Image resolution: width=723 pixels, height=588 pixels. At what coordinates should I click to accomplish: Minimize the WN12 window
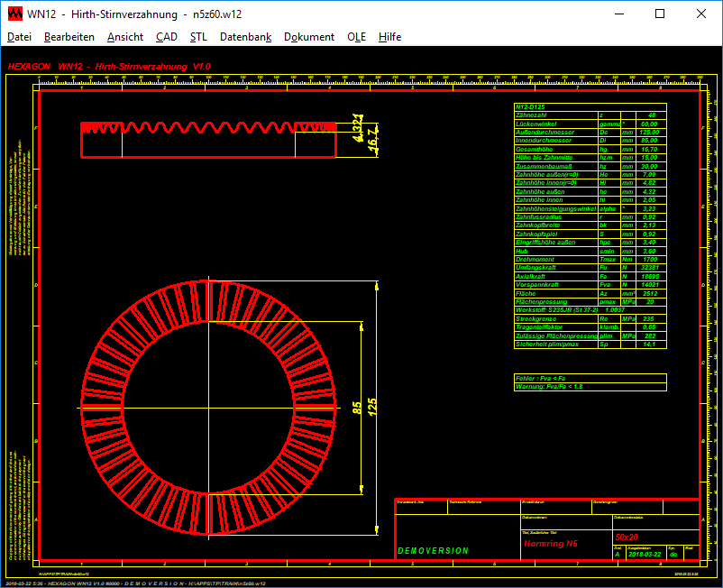[x=618, y=14]
